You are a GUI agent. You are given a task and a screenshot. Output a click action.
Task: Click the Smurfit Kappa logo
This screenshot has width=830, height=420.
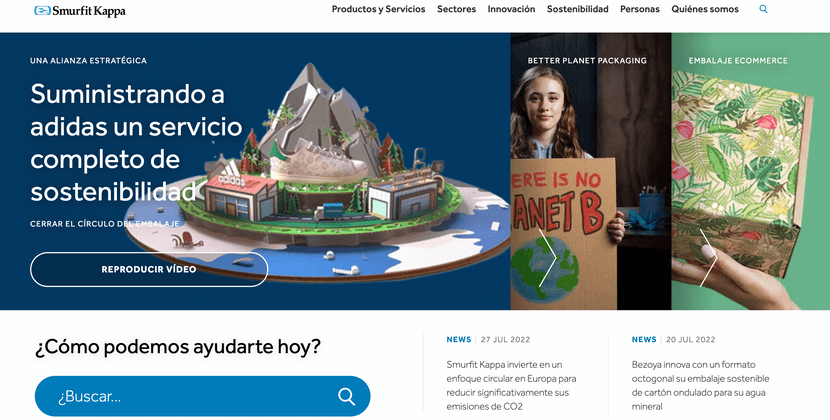pyautogui.click(x=79, y=10)
